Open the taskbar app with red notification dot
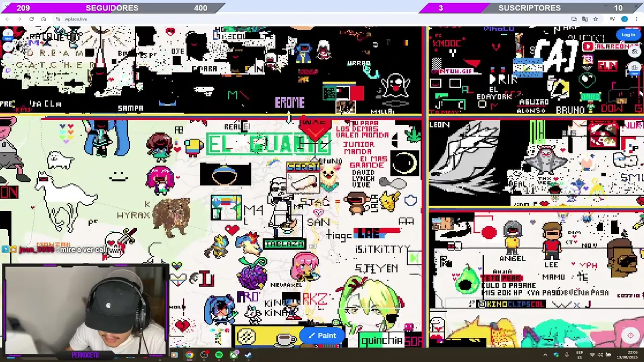 tap(204, 355)
